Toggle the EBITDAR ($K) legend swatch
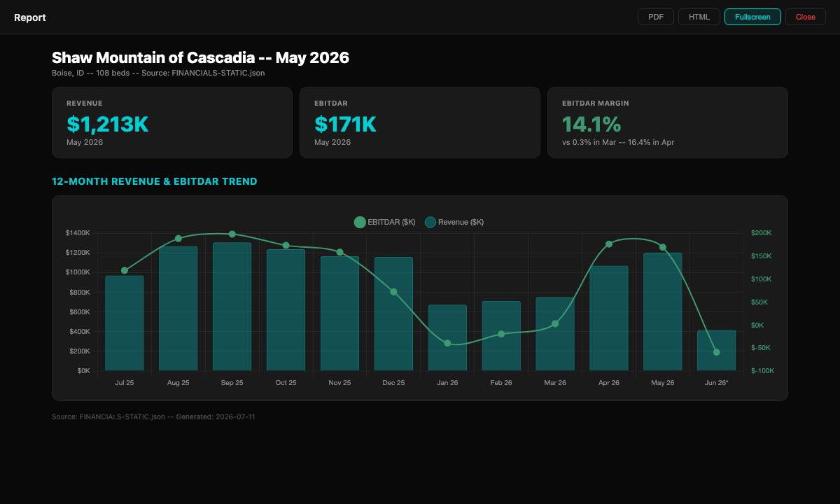 point(360,222)
